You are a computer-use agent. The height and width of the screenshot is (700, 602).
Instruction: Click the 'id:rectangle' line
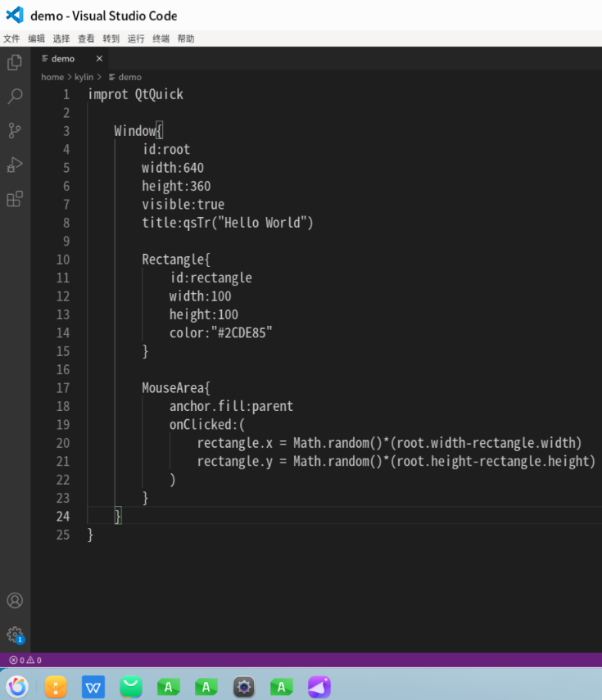point(210,278)
